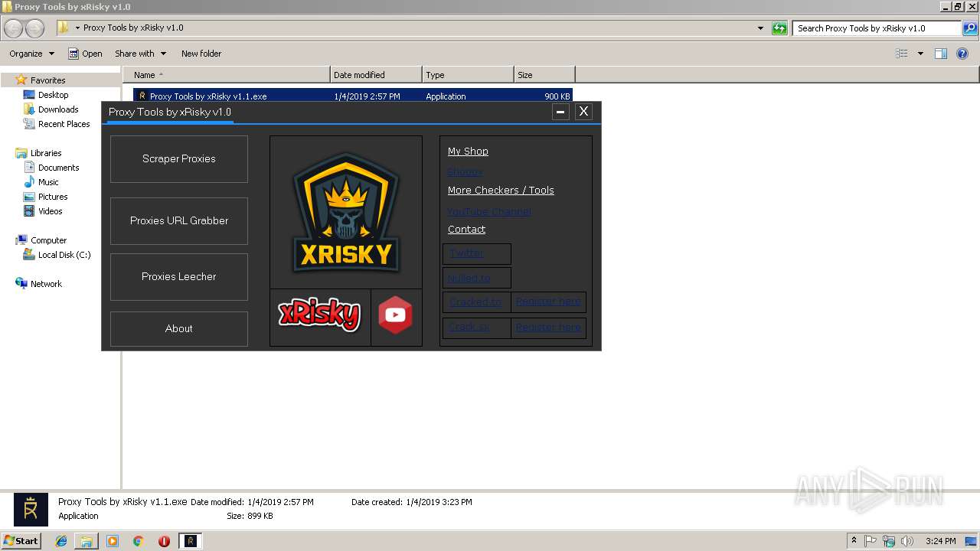Image resolution: width=980 pixels, height=551 pixels.
Task: Create a New folder from the toolbar
Action: click(x=201, y=54)
